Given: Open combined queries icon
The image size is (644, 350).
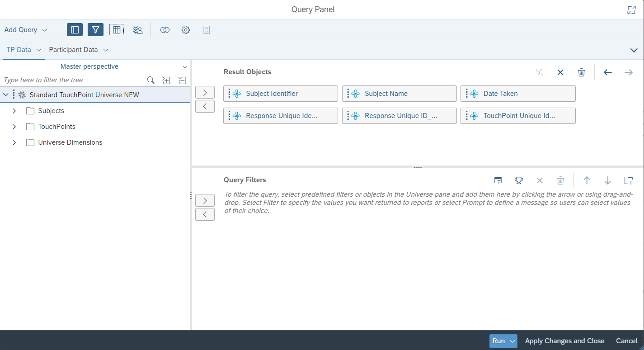Looking at the screenshot, I should (x=165, y=30).
